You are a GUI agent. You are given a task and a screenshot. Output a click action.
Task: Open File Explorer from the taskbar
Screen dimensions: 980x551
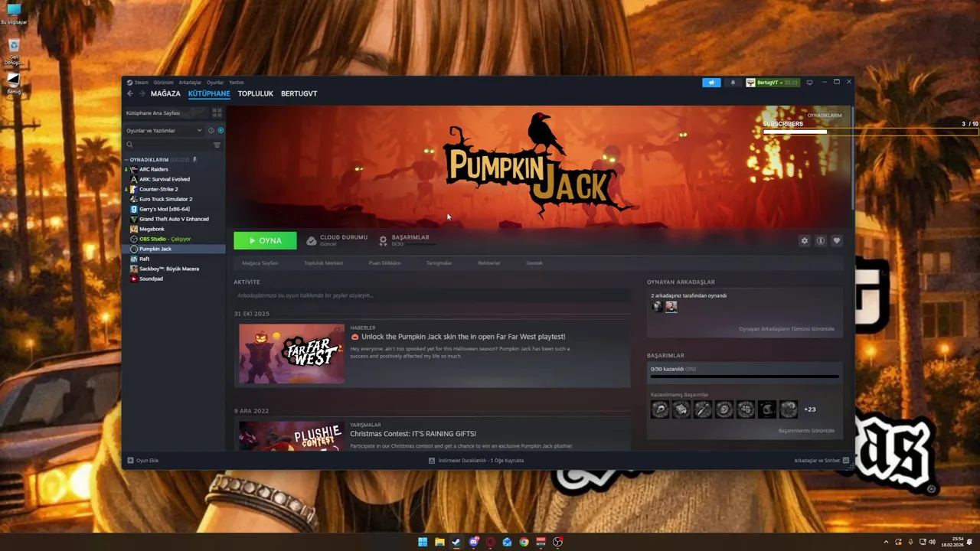coord(439,542)
